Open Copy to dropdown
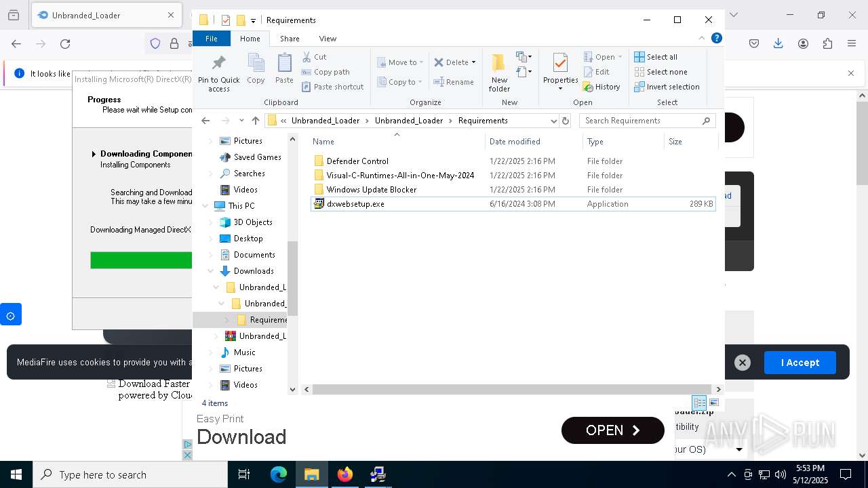The width and height of the screenshot is (868, 488). [400, 82]
